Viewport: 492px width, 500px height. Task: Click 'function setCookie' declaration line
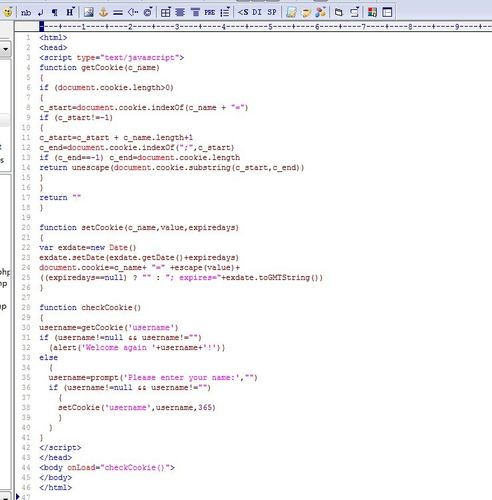[x=139, y=228]
